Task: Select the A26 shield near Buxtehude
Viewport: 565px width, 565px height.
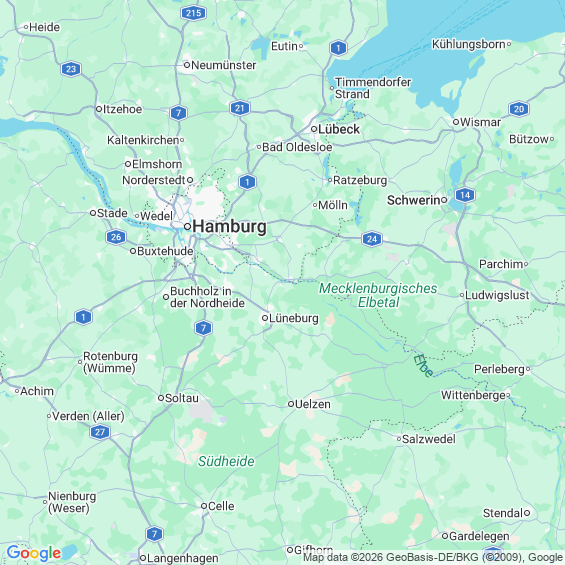Action: [x=116, y=237]
